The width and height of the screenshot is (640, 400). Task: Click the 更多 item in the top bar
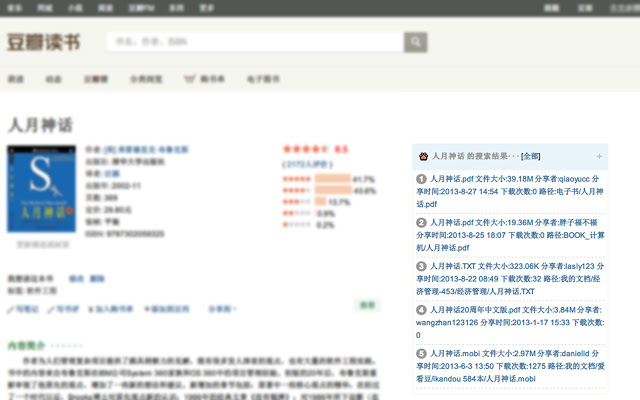point(207,8)
